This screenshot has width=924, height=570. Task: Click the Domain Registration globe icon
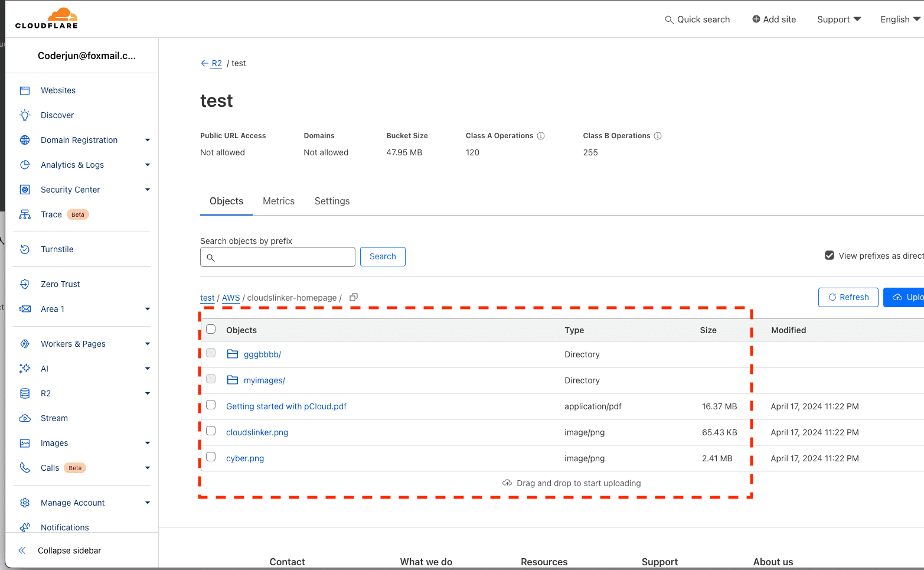point(25,140)
